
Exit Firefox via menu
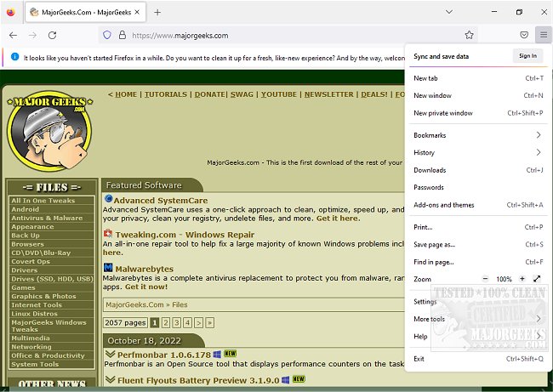(x=479, y=359)
